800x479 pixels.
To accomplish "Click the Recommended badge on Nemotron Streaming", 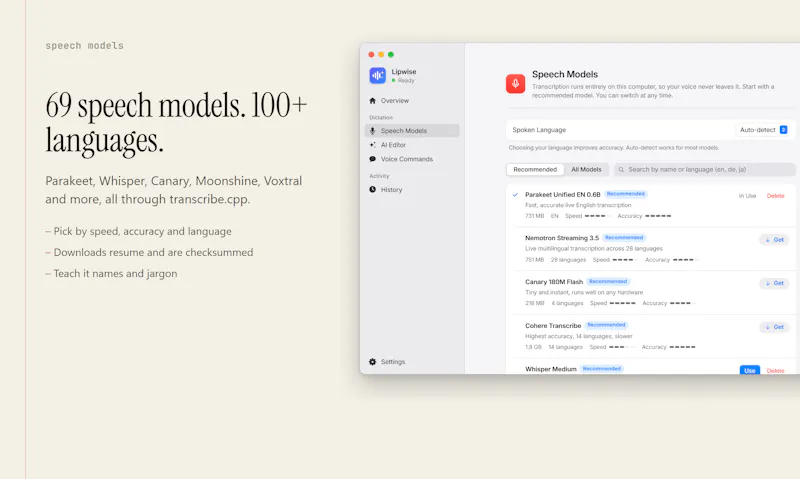I will [624, 238].
